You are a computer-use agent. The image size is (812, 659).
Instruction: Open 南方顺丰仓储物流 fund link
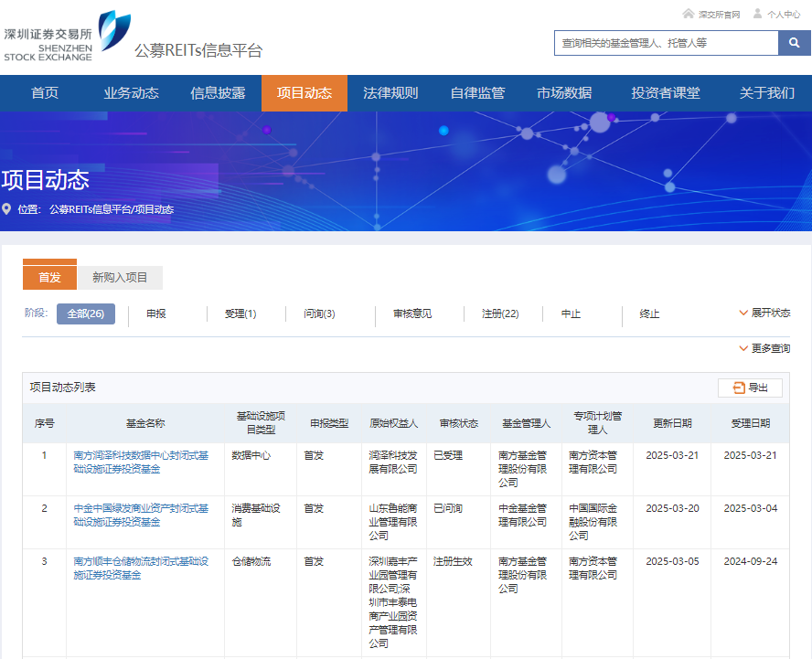coord(141,568)
